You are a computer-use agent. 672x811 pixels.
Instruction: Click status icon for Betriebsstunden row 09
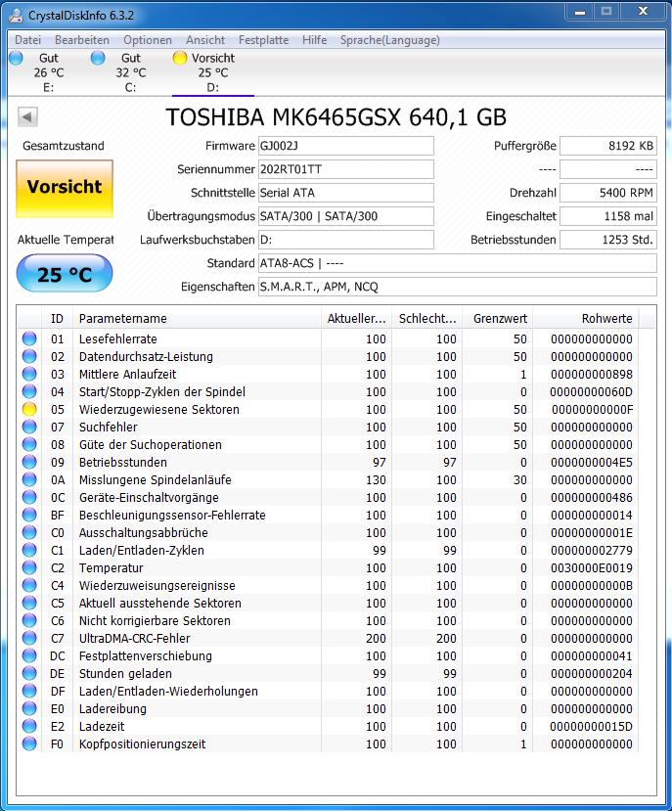pyautogui.click(x=29, y=462)
